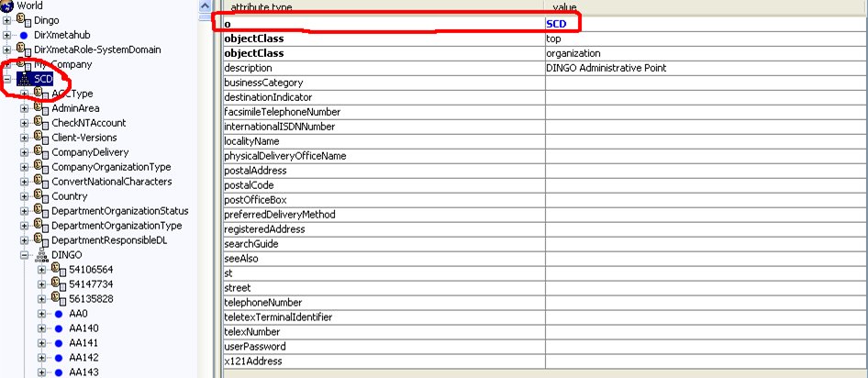868x378 pixels.
Task: Expand the AA140 tree node
Action: pyautogui.click(x=41, y=328)
